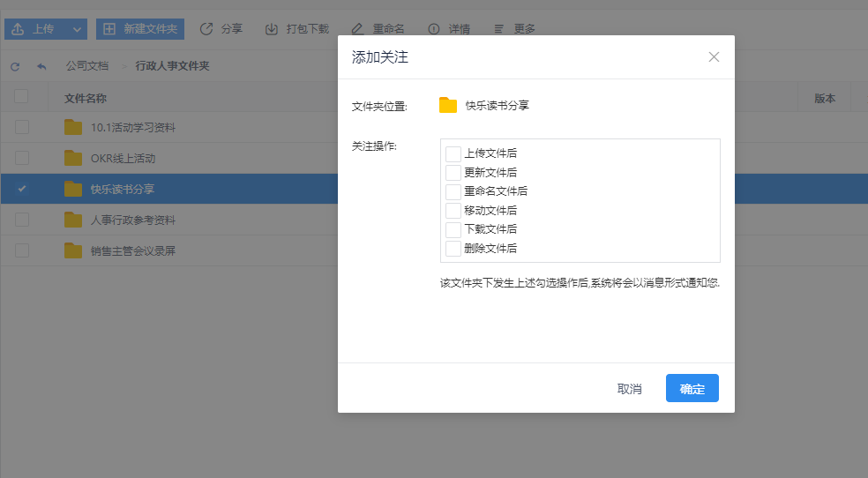The image size is (868, 478).
Task: Click the 新建文件夹 button
Action: pyautogui.click(x=140, y=29)
